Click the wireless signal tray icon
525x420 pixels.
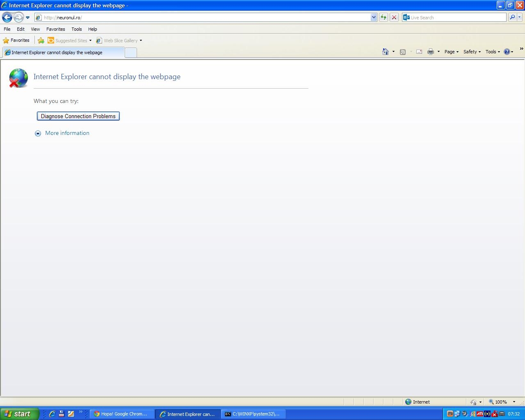pyautogui.click(x=487, y=414)
